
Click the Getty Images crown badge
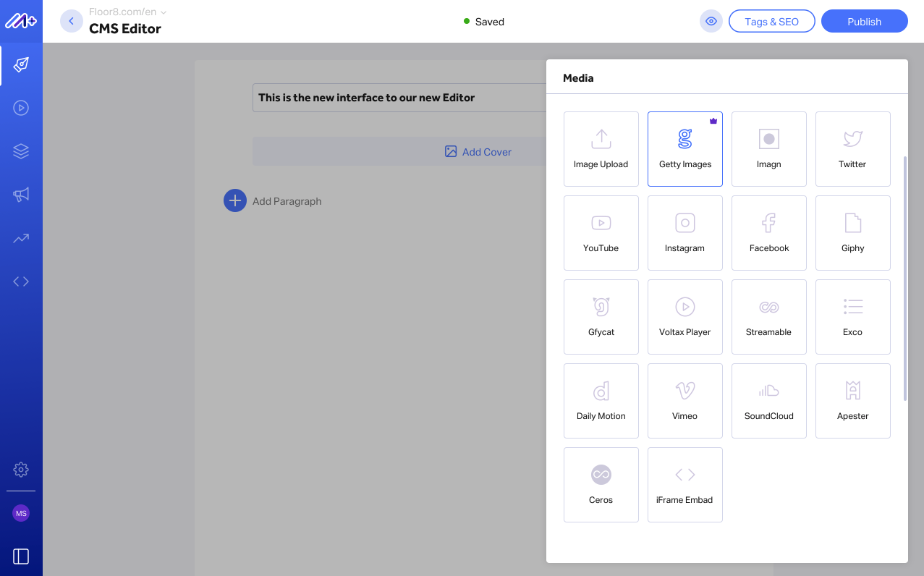713,121
